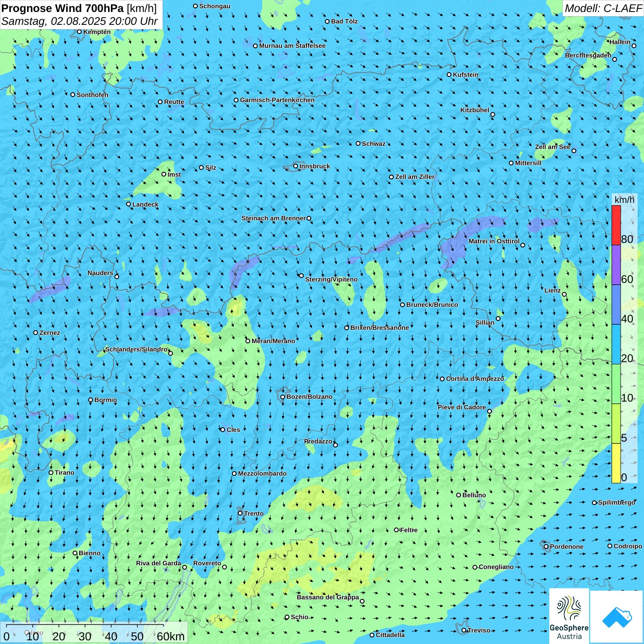
Task: Click the 'Nauders' label
Action: (x=100, y=273)
